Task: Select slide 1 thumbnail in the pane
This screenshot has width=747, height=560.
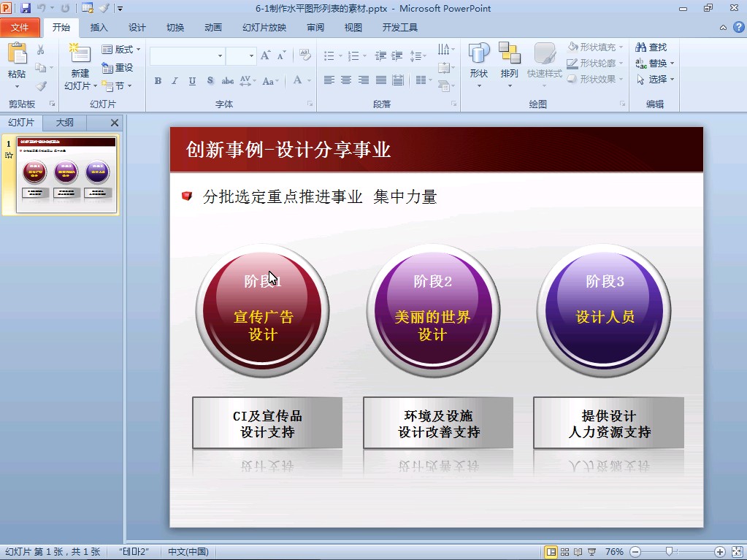Action: point(66,174)
